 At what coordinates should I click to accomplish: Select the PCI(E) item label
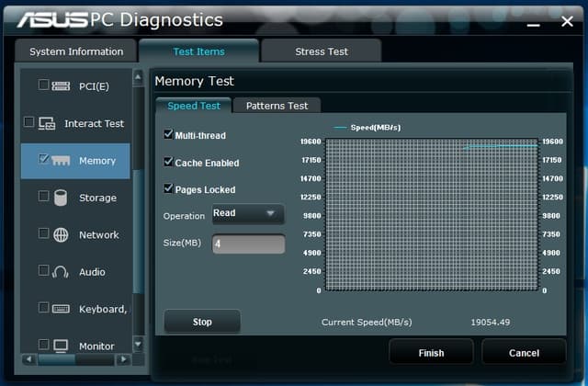pyautogui.click(x=94, y=86)
